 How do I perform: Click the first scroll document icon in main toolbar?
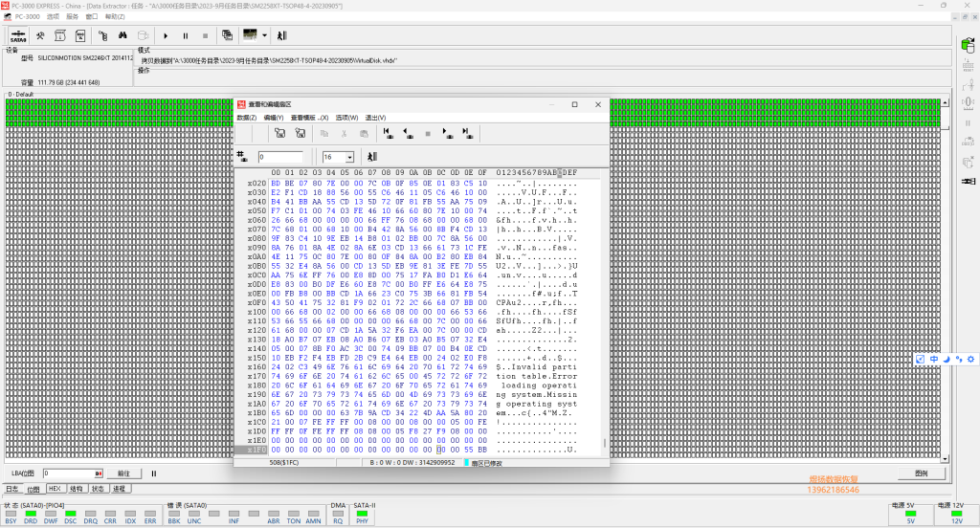tap(60, 35)
